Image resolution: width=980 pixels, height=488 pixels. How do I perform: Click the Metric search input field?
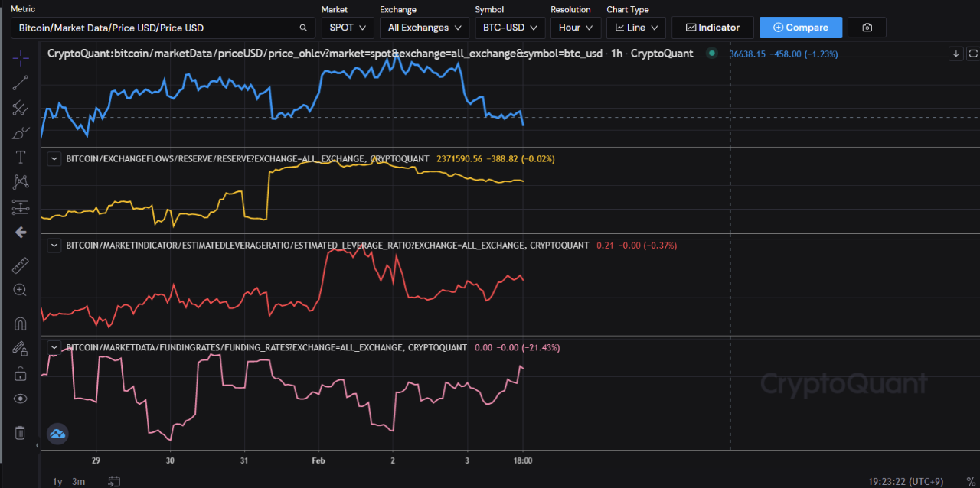click(153, 27)
